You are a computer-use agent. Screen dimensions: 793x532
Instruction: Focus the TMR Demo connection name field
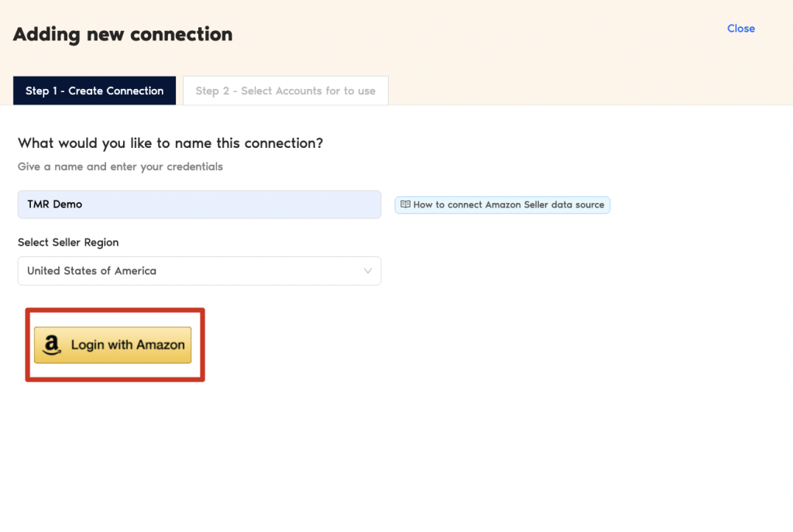click(x=199, y=204)
